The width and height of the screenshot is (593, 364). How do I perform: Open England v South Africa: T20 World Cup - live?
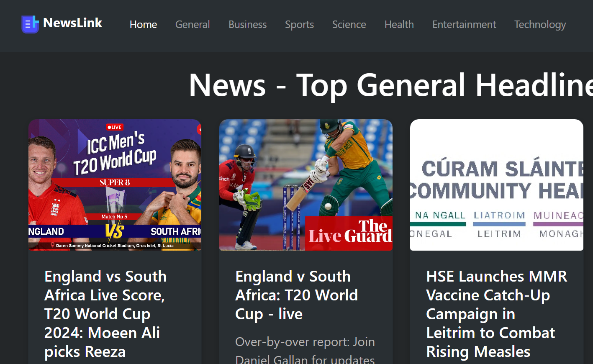point(296,295)
